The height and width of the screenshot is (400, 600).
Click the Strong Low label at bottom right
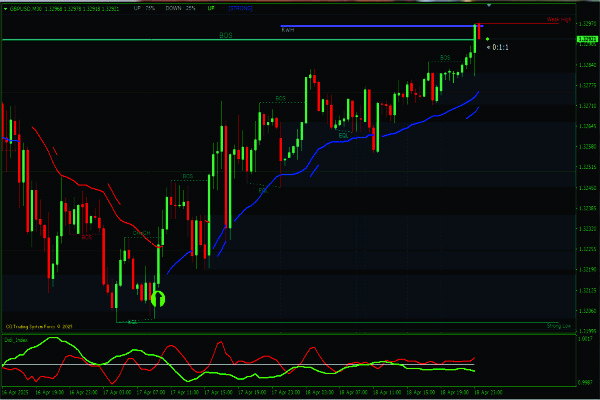[557, 324]
